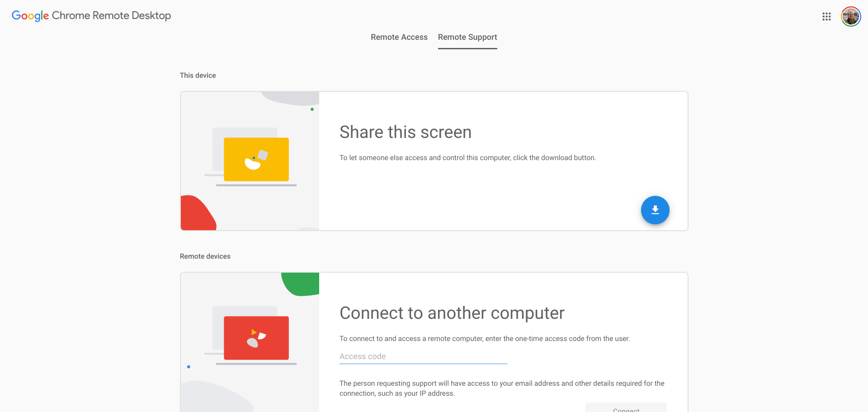Image resolution: width=868 pixels, height=412 pixels.
Task: Click the red laptop illustration
Action: (x=256, y=338)
